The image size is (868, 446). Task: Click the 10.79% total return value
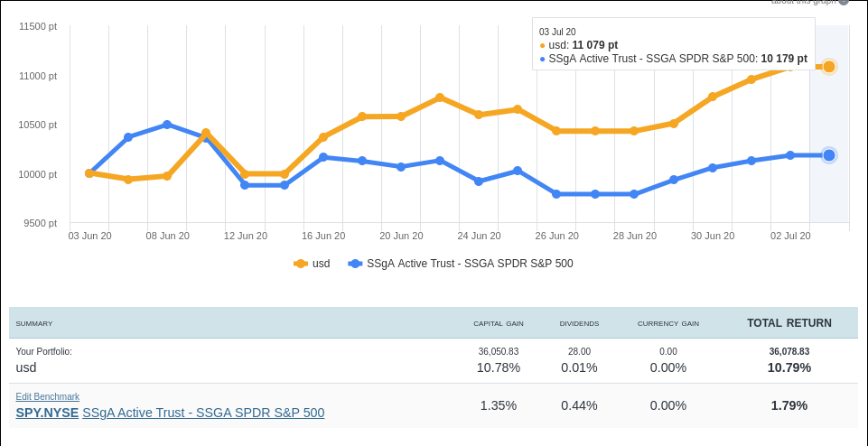point(789,367)
